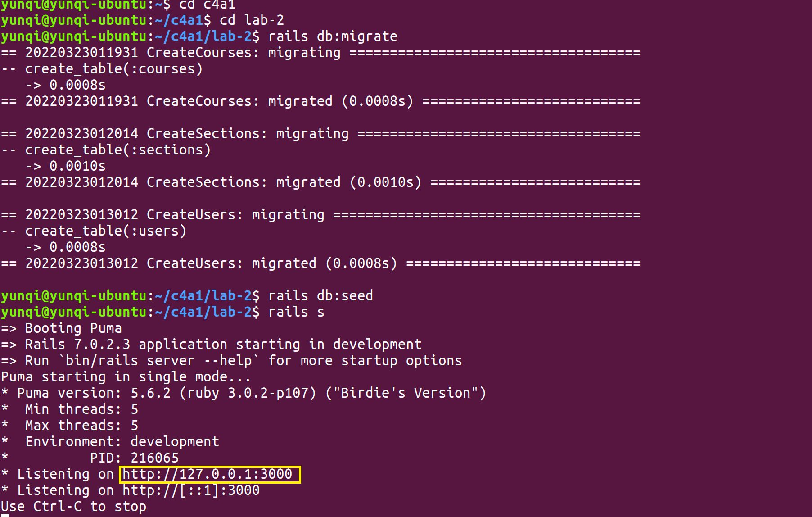Click the highlighted URL http://127.0.0.1:3000
This screenshot has height=517, width=812.
click(210, 474)
